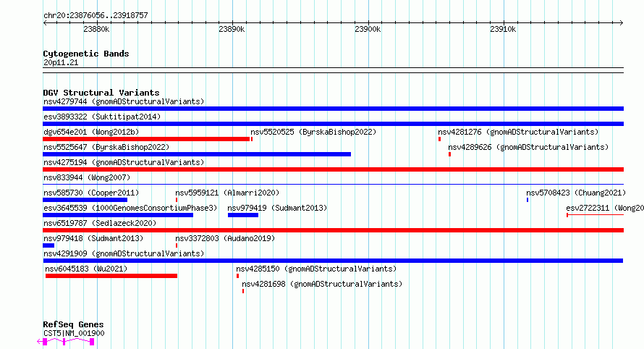Open the nsv4275194 variant label
The width and height of the screenshot is (644, 349).
coord(124,162)
